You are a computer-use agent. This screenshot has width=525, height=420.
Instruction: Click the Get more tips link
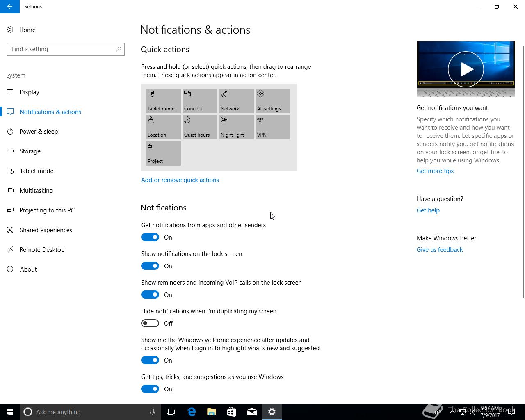pos(435,171)
